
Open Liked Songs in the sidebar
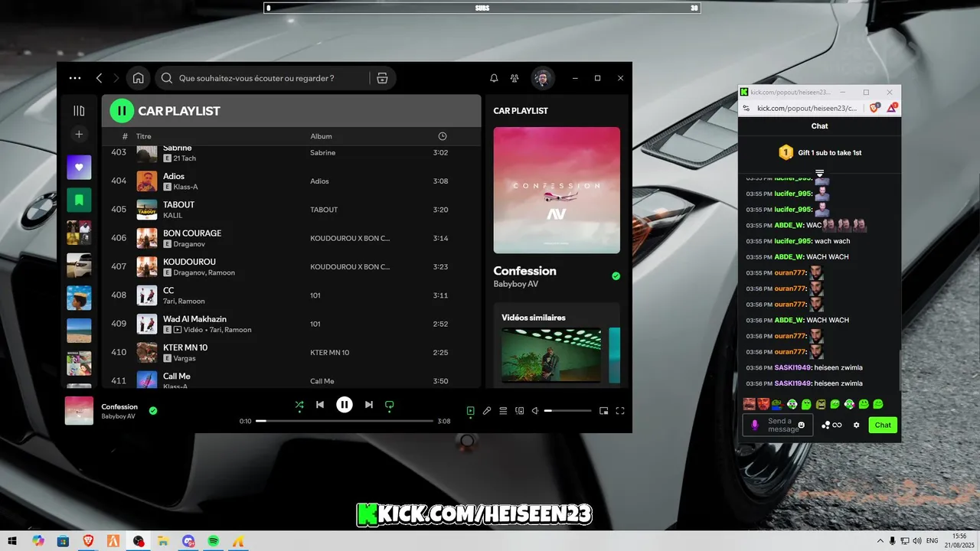(x=79, y=168)
